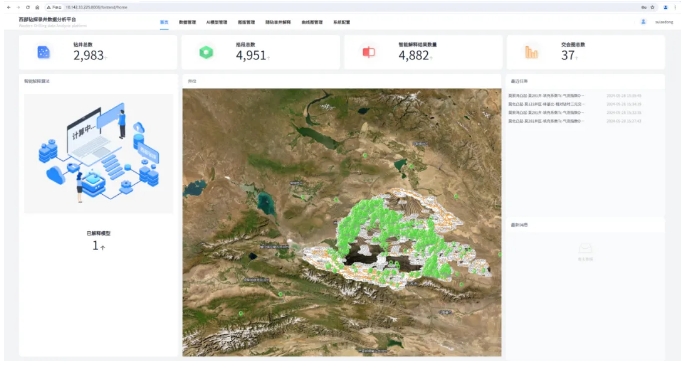The image size is (683, 389).
Task: Open the 数据管理 navigation tab
Action: (187, 22)
